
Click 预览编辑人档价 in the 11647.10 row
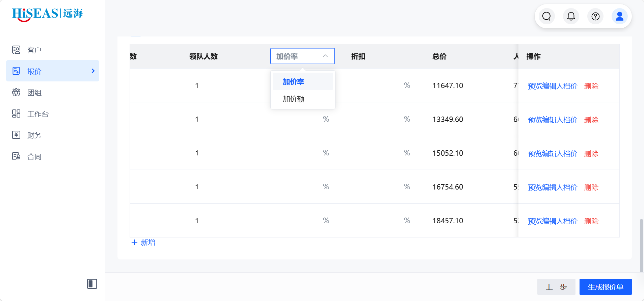click(553, 86)
